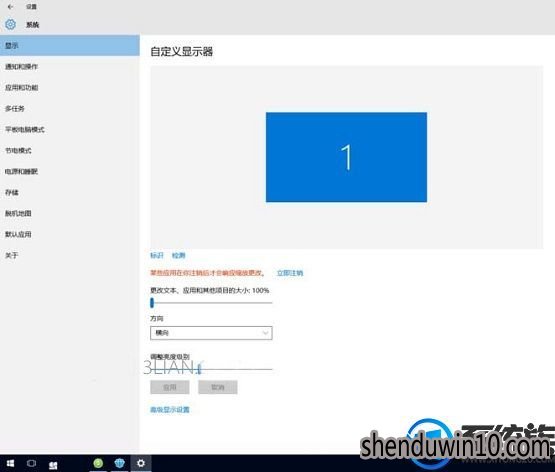
Task: Open 节电模式 settings section
Action: [x=70, y=150]
